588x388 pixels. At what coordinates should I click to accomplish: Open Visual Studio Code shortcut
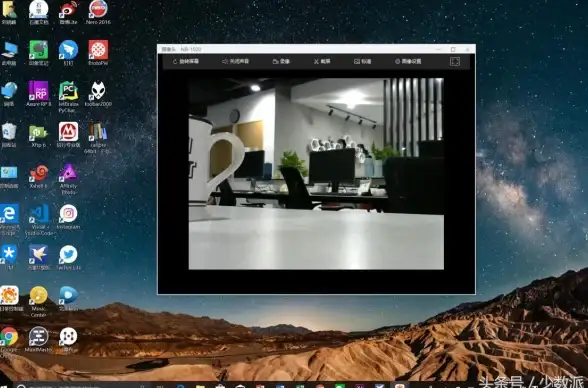pos(39,220)
